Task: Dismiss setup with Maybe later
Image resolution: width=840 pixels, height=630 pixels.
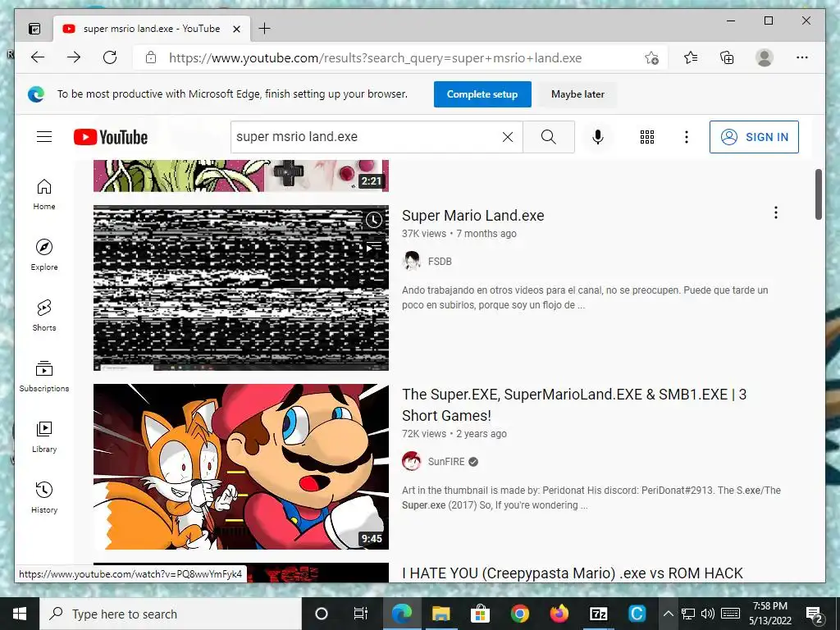Action: click(x=577, y=94)
